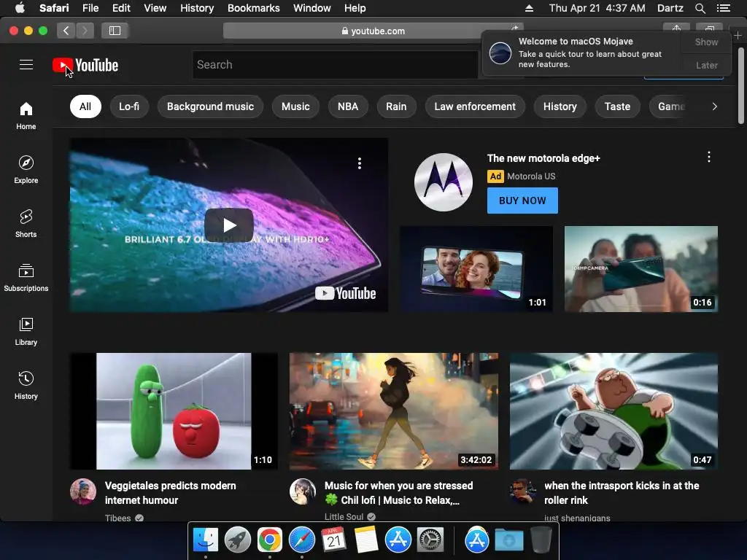Open Motorola US advertiser link
Viewport: 747px width, 560px height.
531,176
